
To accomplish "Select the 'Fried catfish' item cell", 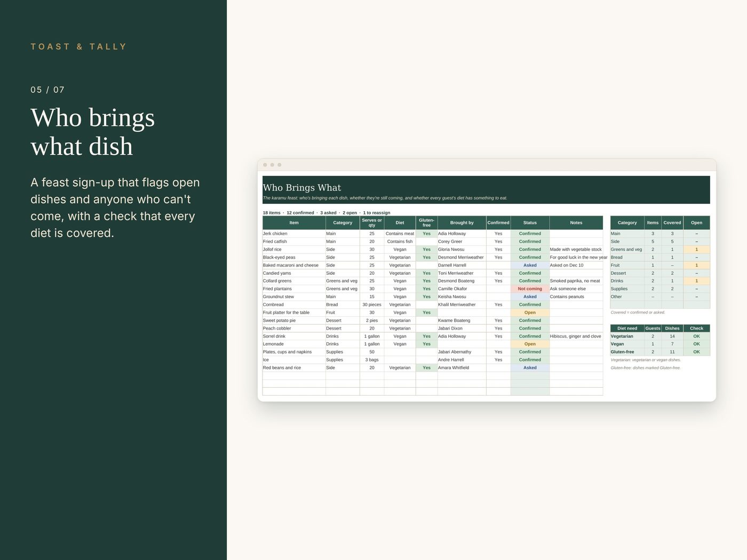I will click(x=294, y=242).
